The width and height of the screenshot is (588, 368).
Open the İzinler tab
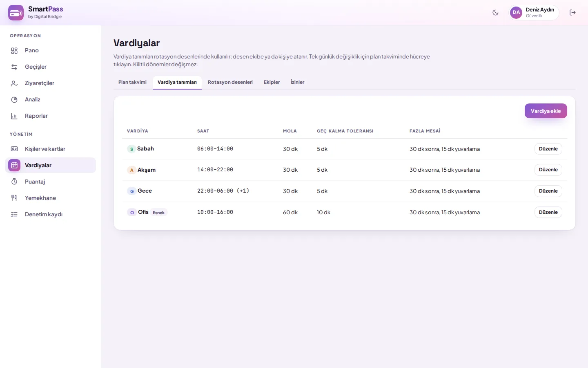coord(297,82)
